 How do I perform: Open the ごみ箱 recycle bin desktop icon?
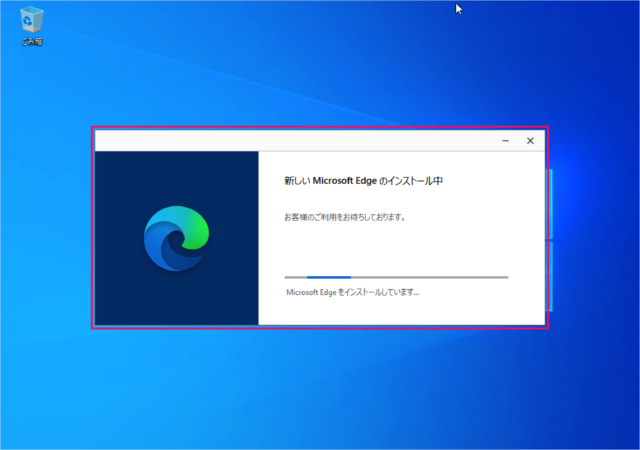click(x=31, y=25)
